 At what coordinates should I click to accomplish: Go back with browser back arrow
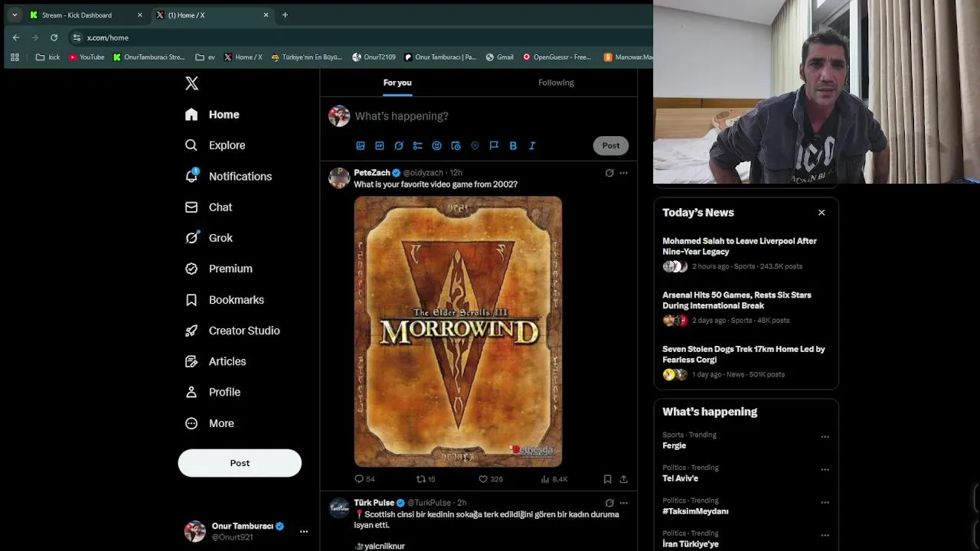16,37
